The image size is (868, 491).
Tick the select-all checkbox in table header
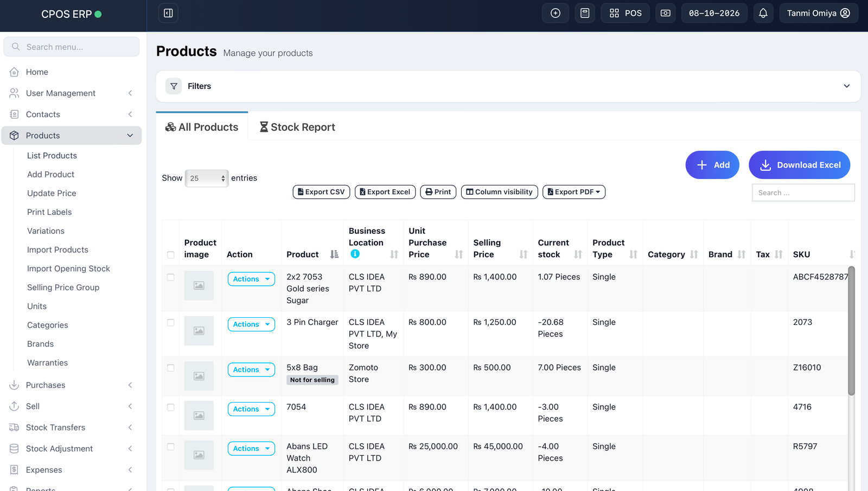[171, 255]
